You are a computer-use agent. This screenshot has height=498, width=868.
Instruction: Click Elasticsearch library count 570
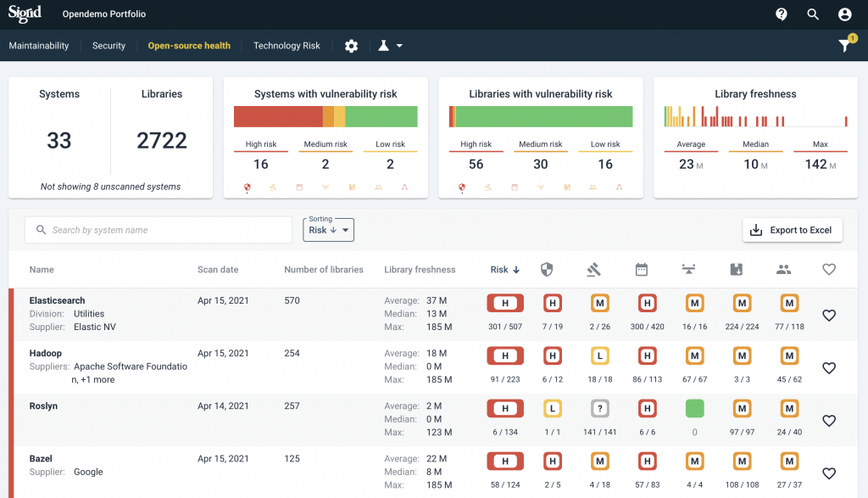point(292,300)
